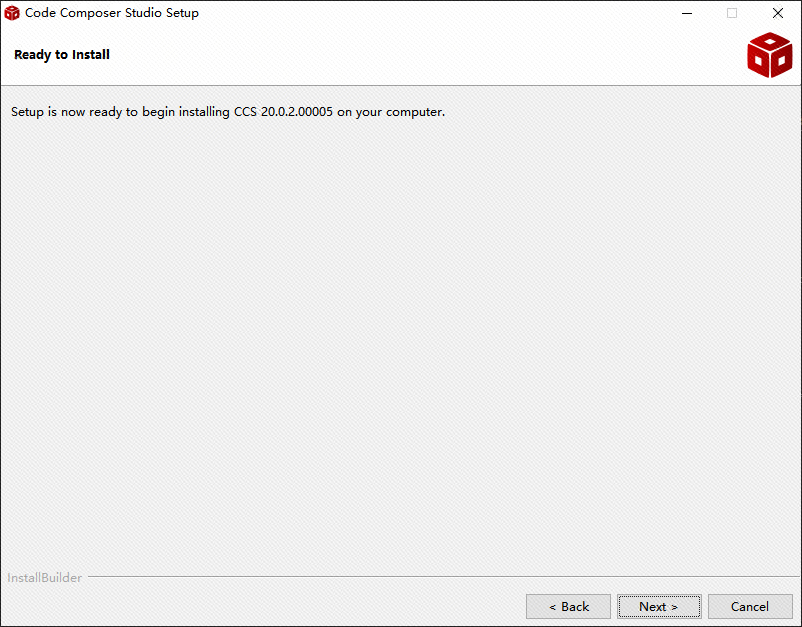Viewport: 802px width, 627px height.
Task: Go to the previous step with Back
Action: pyautogui.click(x=568, y=607)
